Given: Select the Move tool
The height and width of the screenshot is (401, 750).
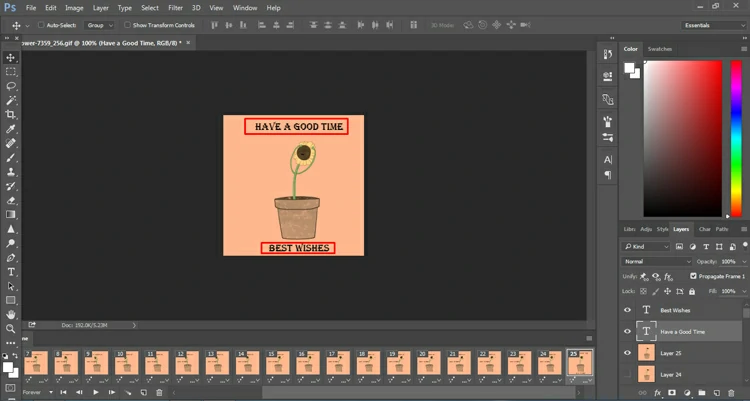Looking at the screenshot, I should [11, 58].
